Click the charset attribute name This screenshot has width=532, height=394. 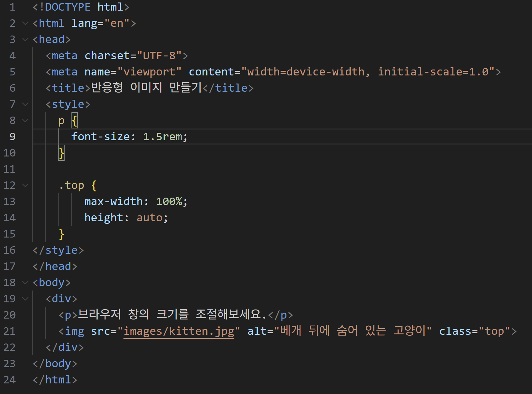(x=107, y=55)
